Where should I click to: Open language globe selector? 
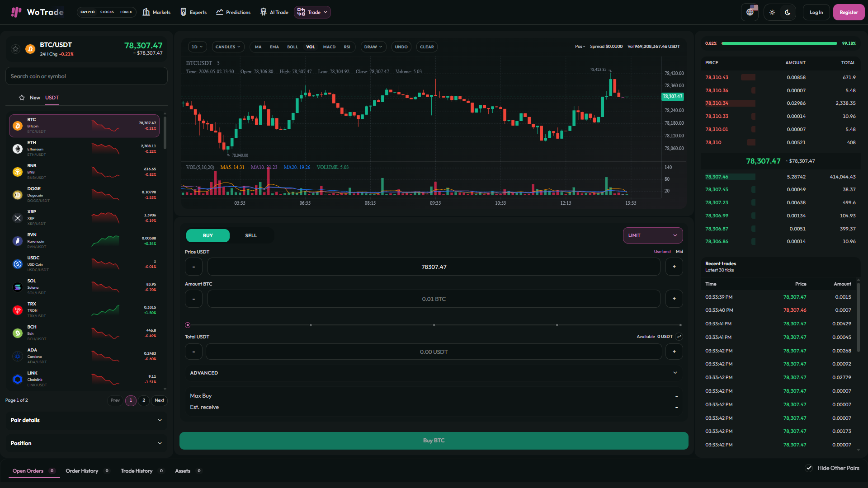(750, 12)
